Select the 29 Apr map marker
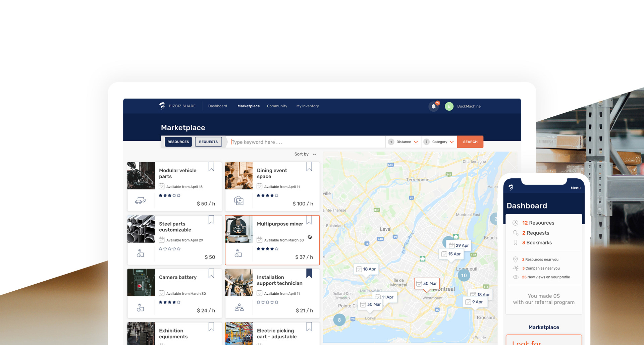Viewport: 644px width, 345px height. tap(459, 245)
